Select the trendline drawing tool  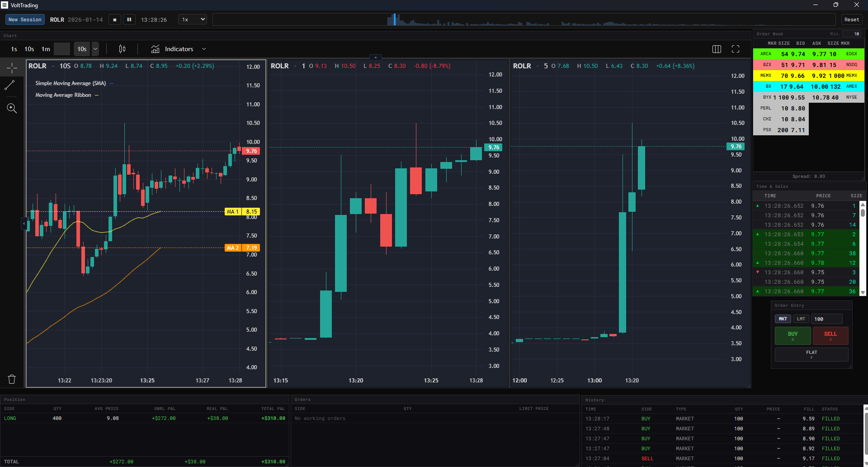(11, 86)
